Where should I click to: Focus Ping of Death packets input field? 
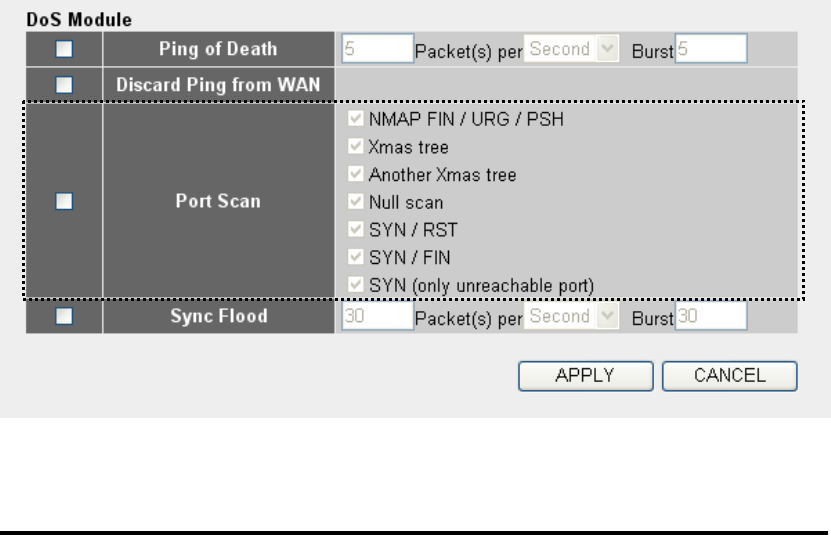[x=377, y=47]
